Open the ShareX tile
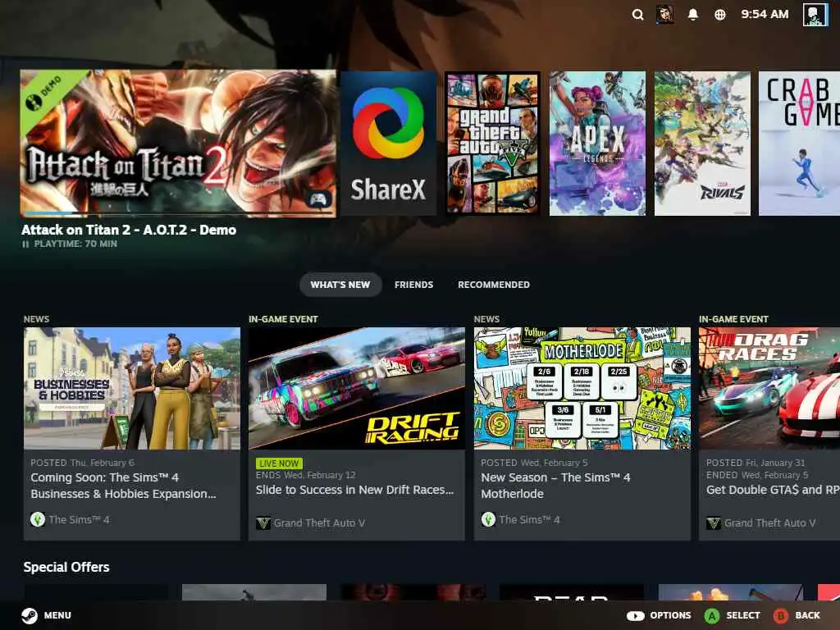This screenshot has width=840, height=630. pos(388,144)
